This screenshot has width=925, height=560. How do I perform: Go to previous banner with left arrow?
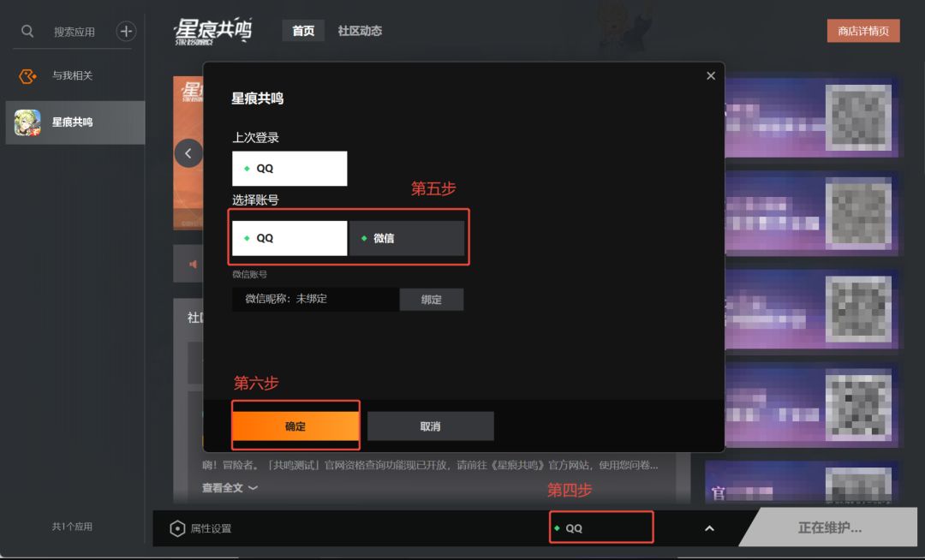pos(188,153)
